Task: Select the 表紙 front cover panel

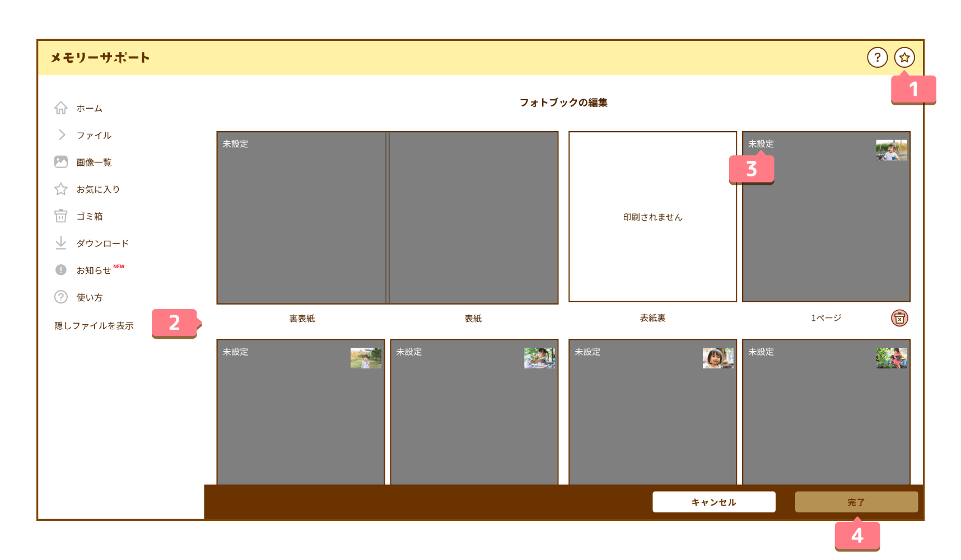Action: tap(473, 218)
